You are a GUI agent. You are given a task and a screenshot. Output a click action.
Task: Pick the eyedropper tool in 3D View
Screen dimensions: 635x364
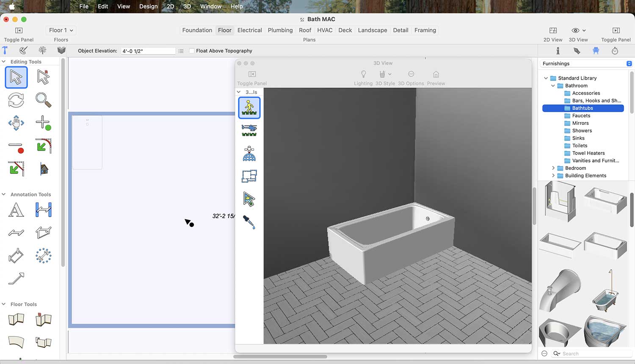(249, 222)
